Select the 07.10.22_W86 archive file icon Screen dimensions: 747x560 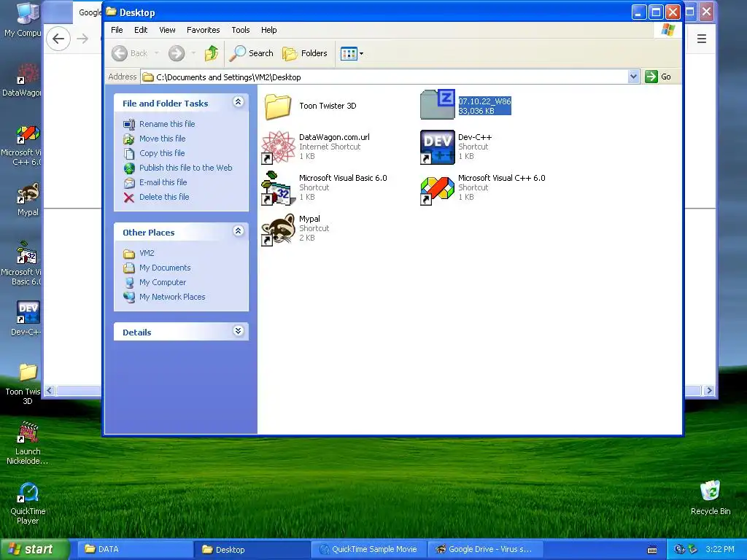pyautogui.click(x=438, y=104)
